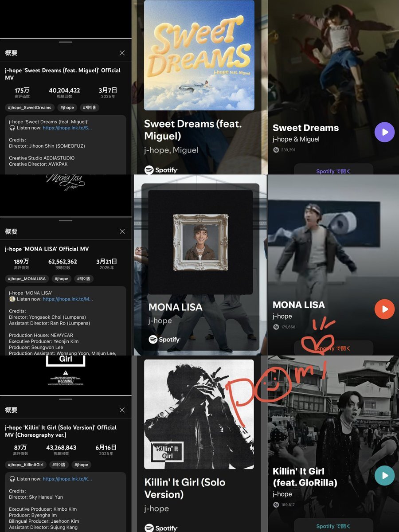Play MONA LISA with the orange play button

(384, 309)
